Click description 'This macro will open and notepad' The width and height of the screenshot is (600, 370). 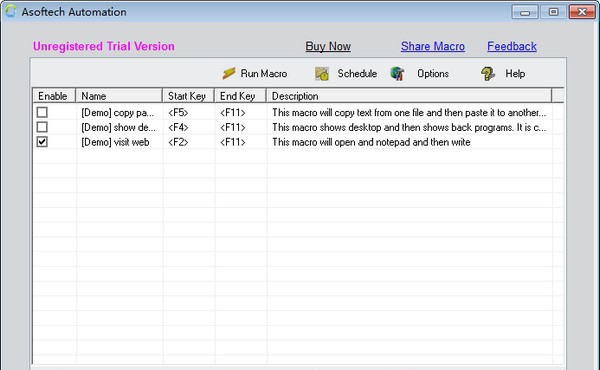(x=371, y=142)
